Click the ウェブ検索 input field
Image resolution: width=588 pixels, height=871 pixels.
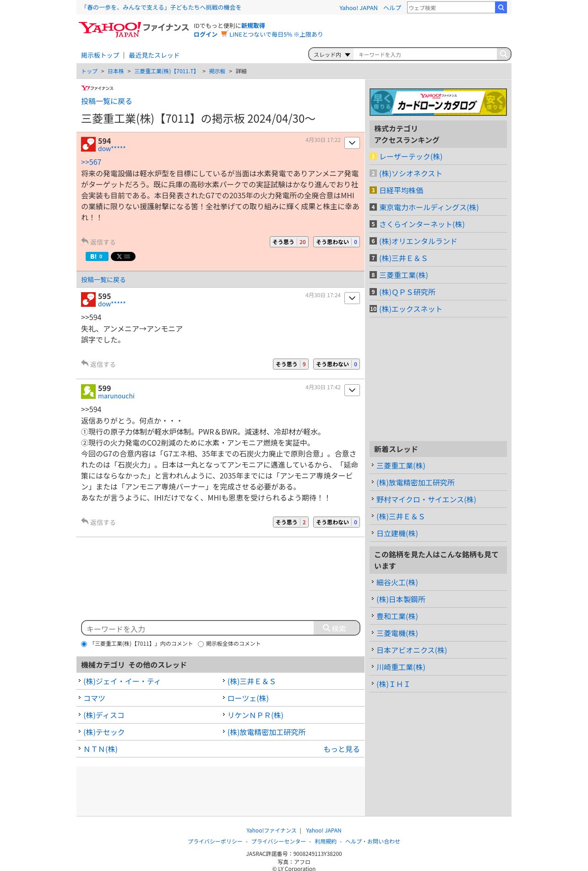coord(451,7)
